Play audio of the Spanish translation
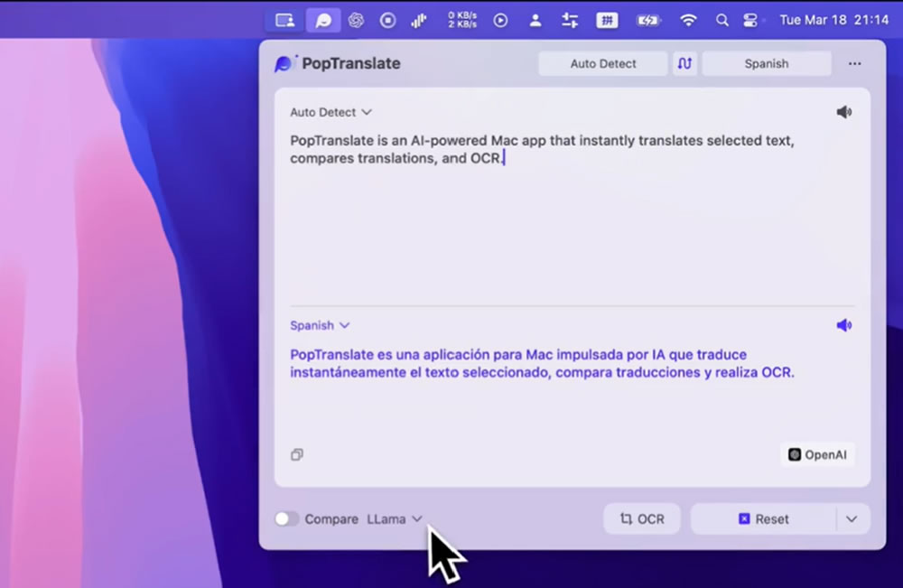Viewport: 903px width, 588px height. (843, 325)
